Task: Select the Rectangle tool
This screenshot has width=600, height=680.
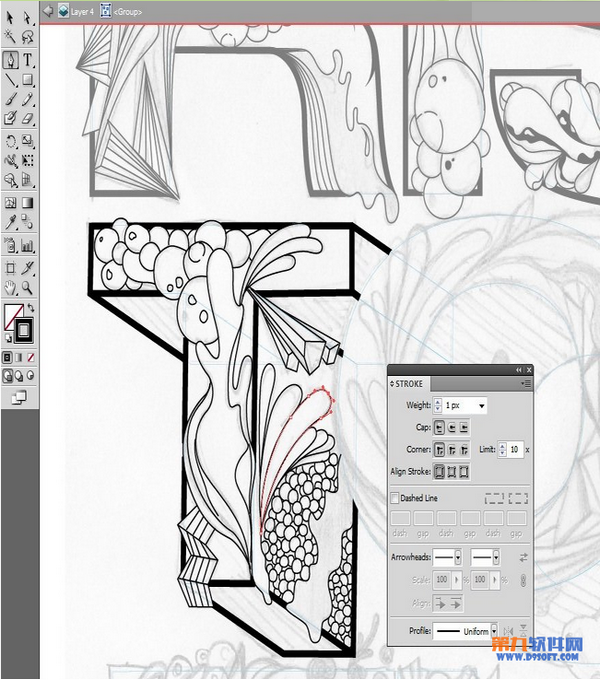Action: tap(27, 80)
